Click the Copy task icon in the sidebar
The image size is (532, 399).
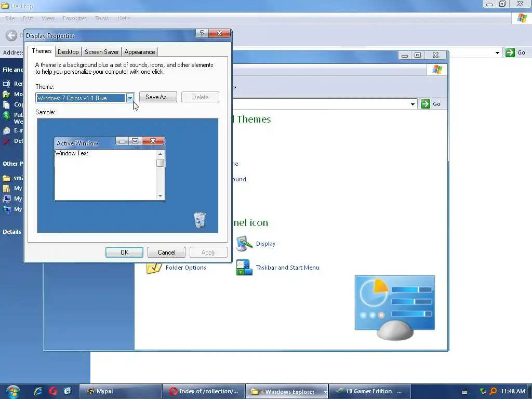[6, 104]
